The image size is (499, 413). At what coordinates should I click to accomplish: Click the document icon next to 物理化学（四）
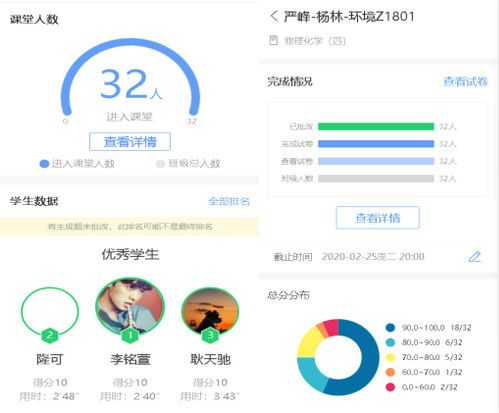pyautogui.click(x=274, y=41)
